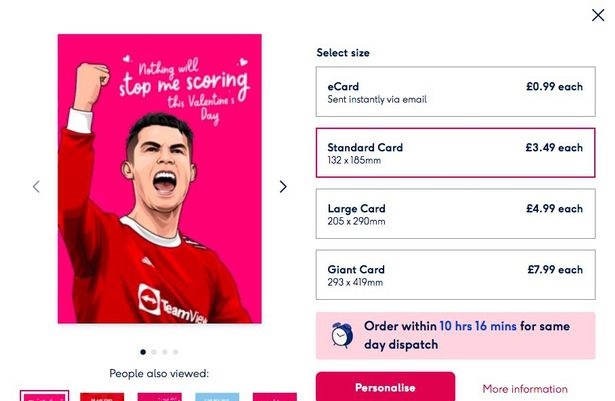Image resolution: width=615 pixels, height=401 pixels.
Task: Show the previous card image
Action: [x=36, y=186]
